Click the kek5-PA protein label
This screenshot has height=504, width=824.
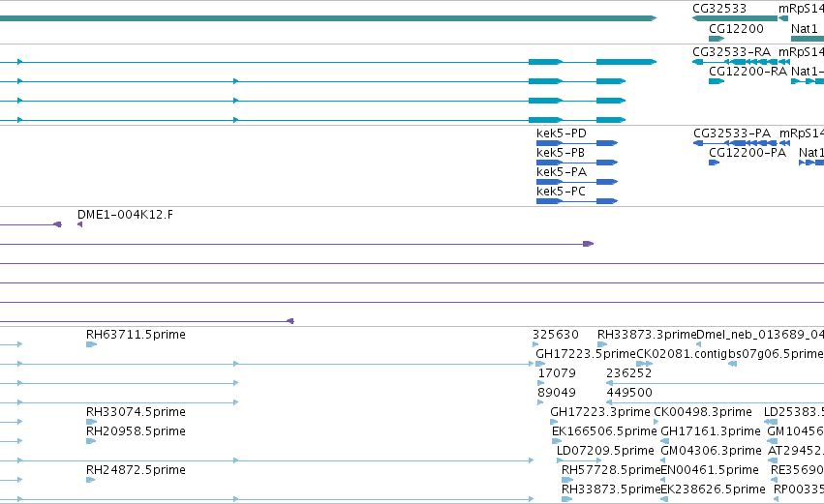pyautogui.click(x=562, y=172)
